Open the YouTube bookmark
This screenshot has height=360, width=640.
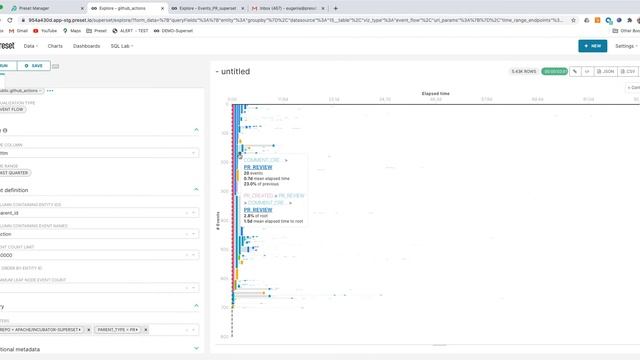[x=45, y=31]
